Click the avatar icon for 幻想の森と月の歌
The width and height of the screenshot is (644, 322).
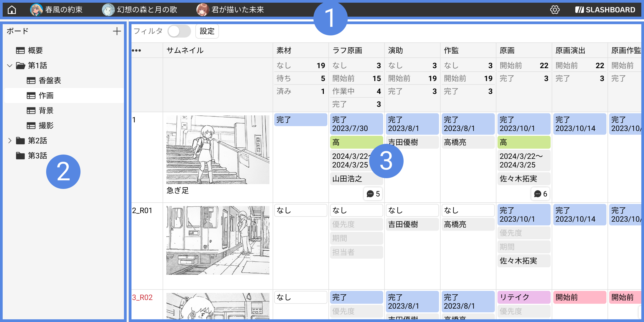(x=108, y=10)
